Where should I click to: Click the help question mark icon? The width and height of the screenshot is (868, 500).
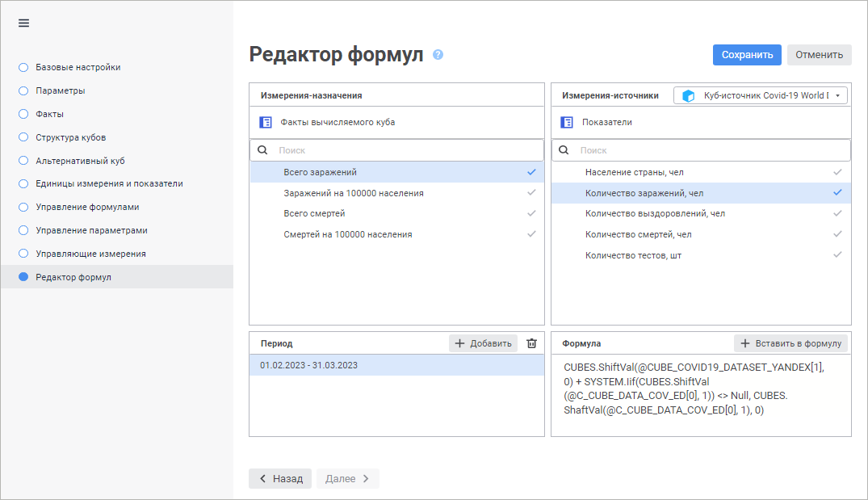[x=438, y=55]
